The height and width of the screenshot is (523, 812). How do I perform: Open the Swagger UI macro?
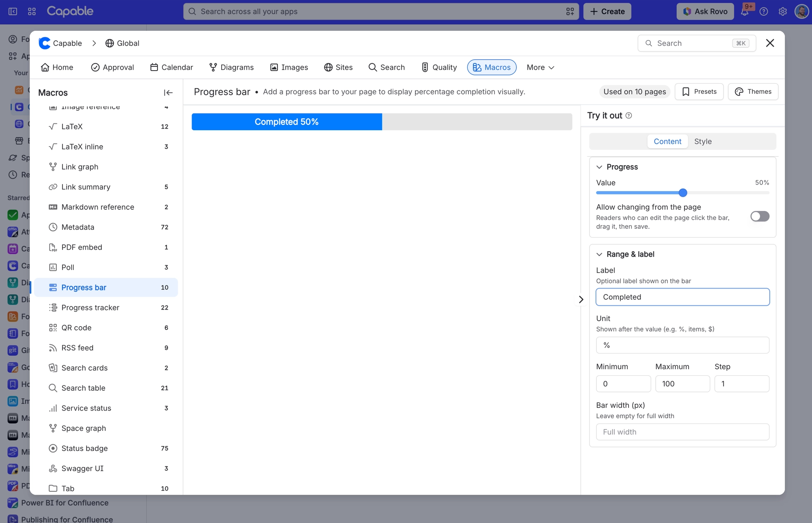click(x=106, y=468)
